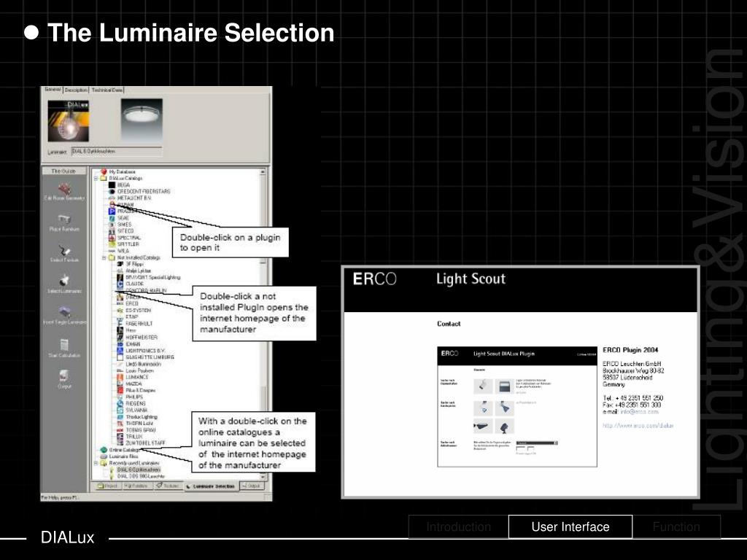
Task: Click the CLAUDE blue C icon
Action: (120, 284)
